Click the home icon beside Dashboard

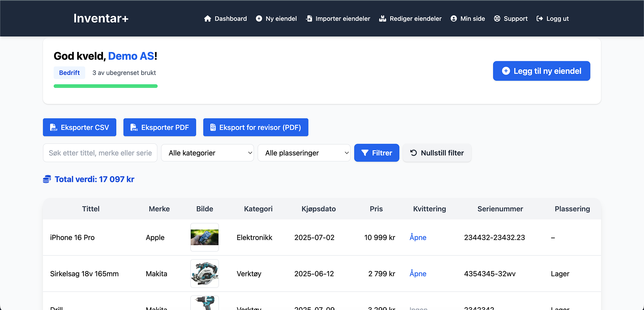[207, 19]
